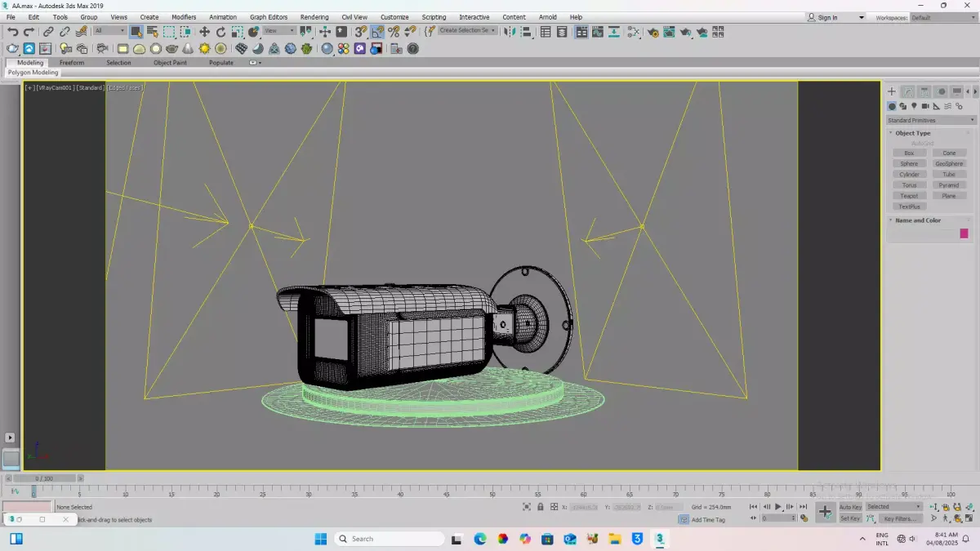
Task: Open the Select by Name list icon
Action: pyautogui.click(x=152, y=32)
